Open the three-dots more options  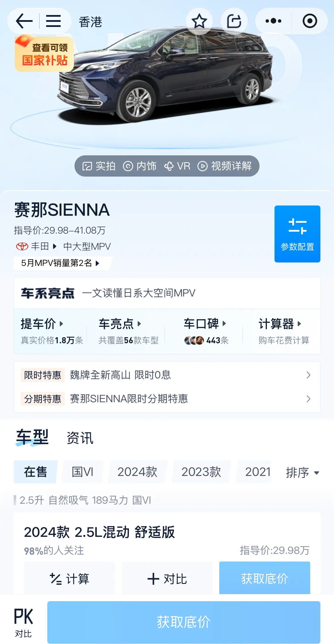[x=273, y=21]
